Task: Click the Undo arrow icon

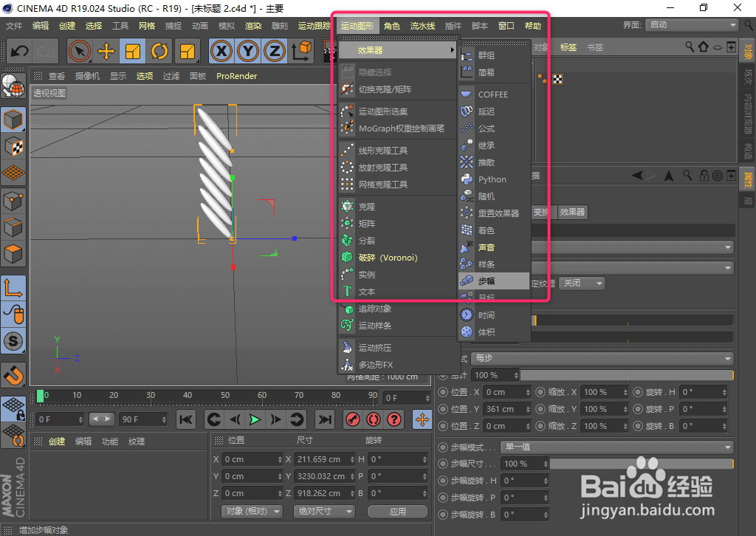Action: (20, 51)
